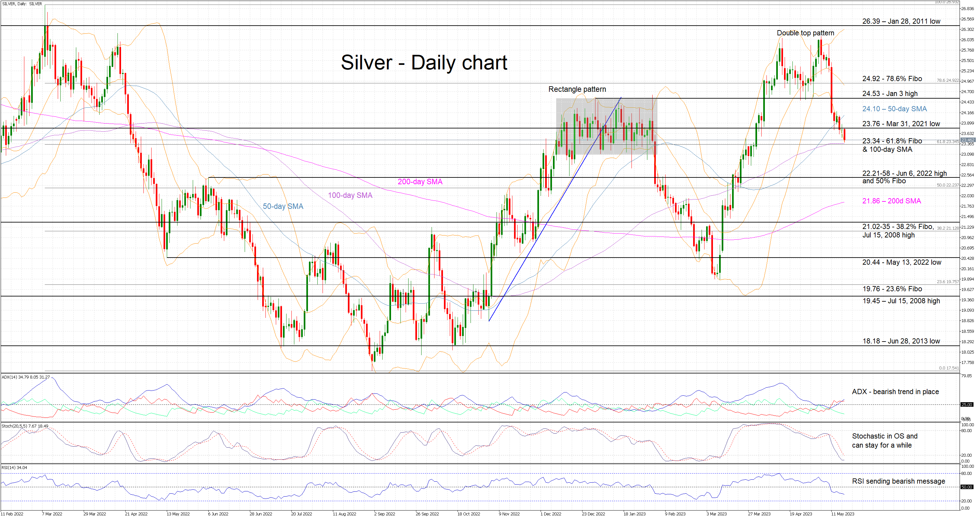Click the 'Silver - Daily chart' title text
Screen dimensions: 980x518
point(423,63)
